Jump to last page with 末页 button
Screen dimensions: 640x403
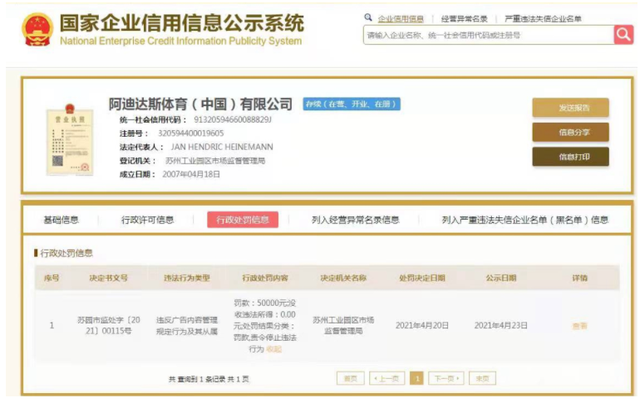pos(482,379)
